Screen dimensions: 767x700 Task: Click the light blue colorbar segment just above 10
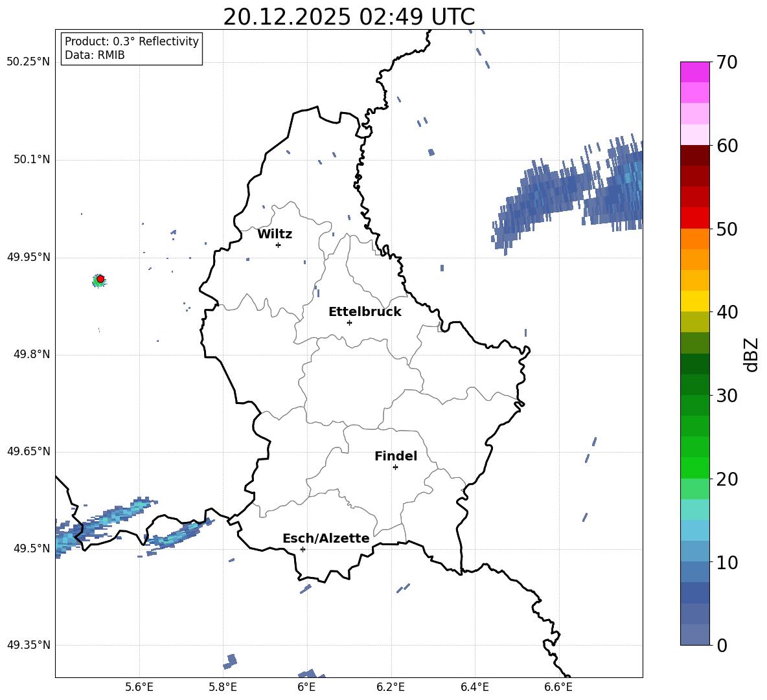694,551
